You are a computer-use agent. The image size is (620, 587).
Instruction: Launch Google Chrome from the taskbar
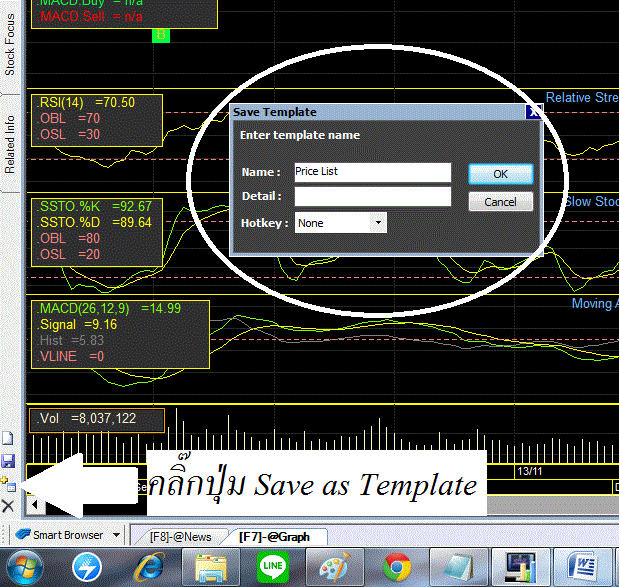coord(397,568)
